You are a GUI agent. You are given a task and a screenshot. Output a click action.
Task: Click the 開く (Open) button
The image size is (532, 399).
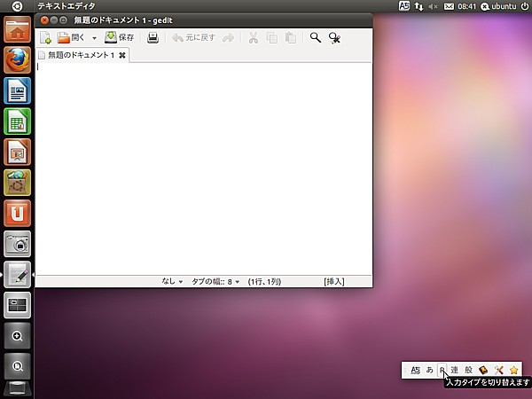pos(71,38)
